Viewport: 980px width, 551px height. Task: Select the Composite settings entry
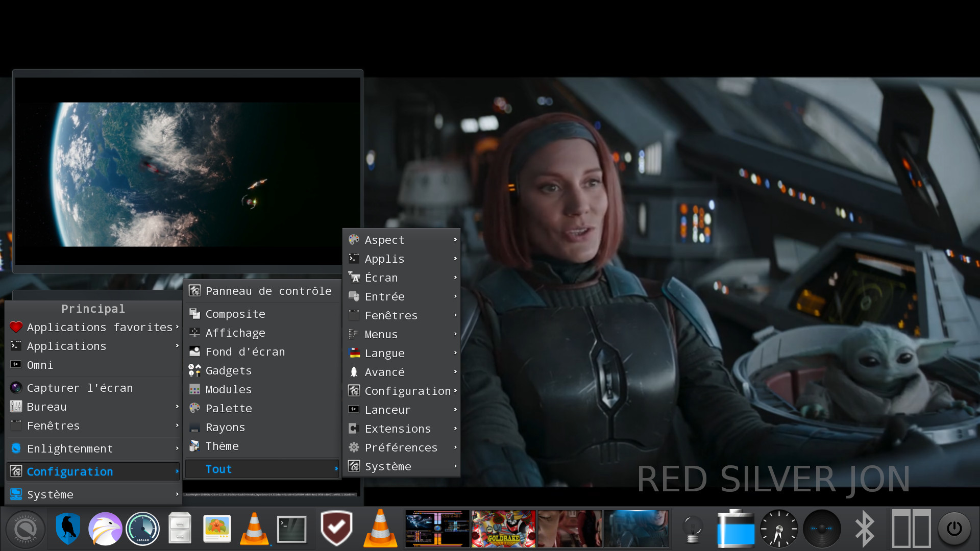pos(262,314)
